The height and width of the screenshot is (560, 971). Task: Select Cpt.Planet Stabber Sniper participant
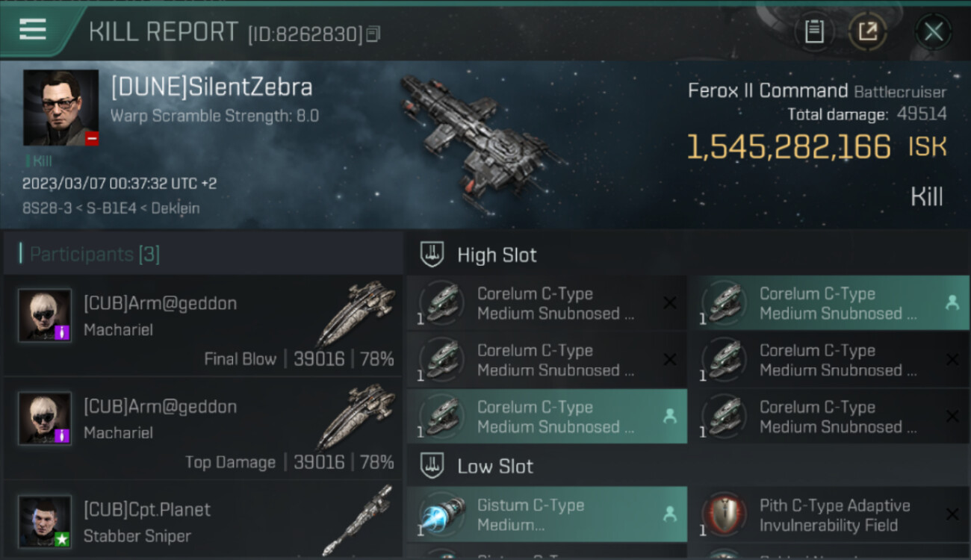[x=203, y=520]
